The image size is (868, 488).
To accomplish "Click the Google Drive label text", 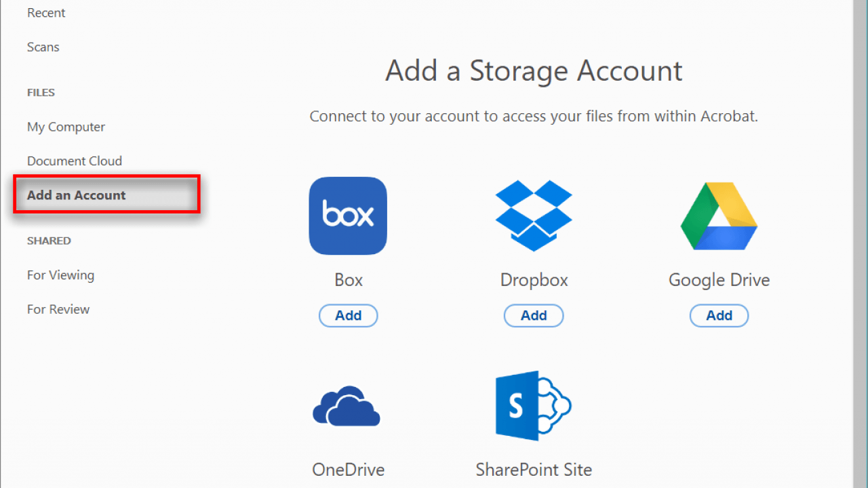I will click(719, 280).
